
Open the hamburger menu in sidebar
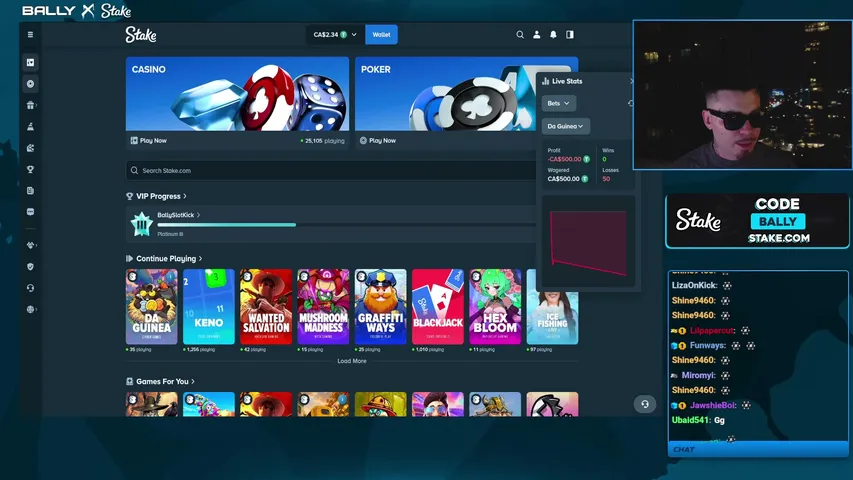(x=30, y=34)
